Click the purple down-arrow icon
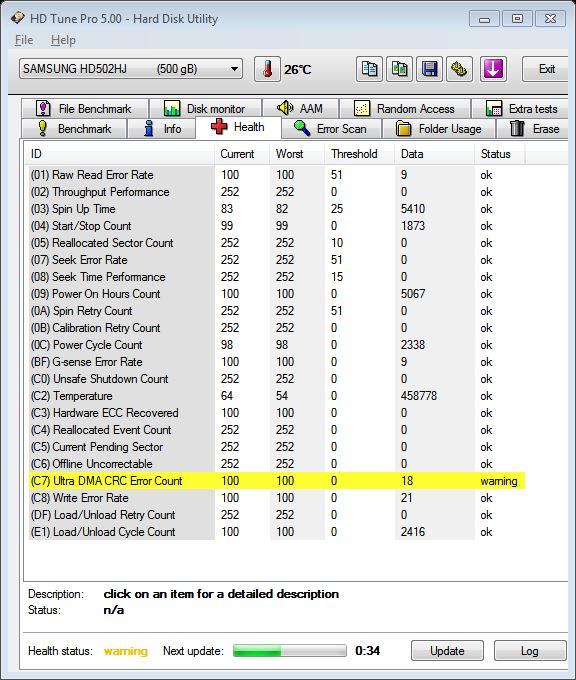 click(493, 69)
